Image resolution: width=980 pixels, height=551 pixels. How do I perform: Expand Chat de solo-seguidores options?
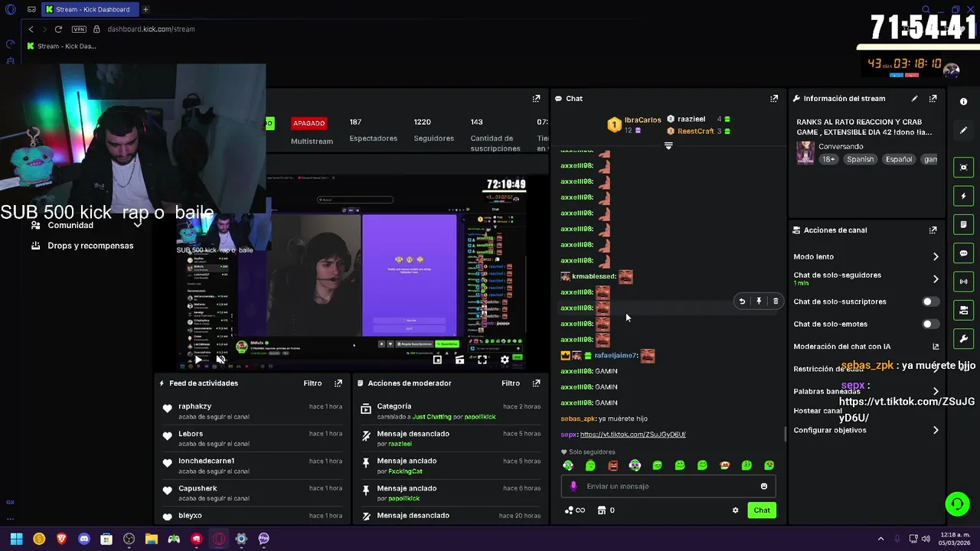(x=936, y=279)
